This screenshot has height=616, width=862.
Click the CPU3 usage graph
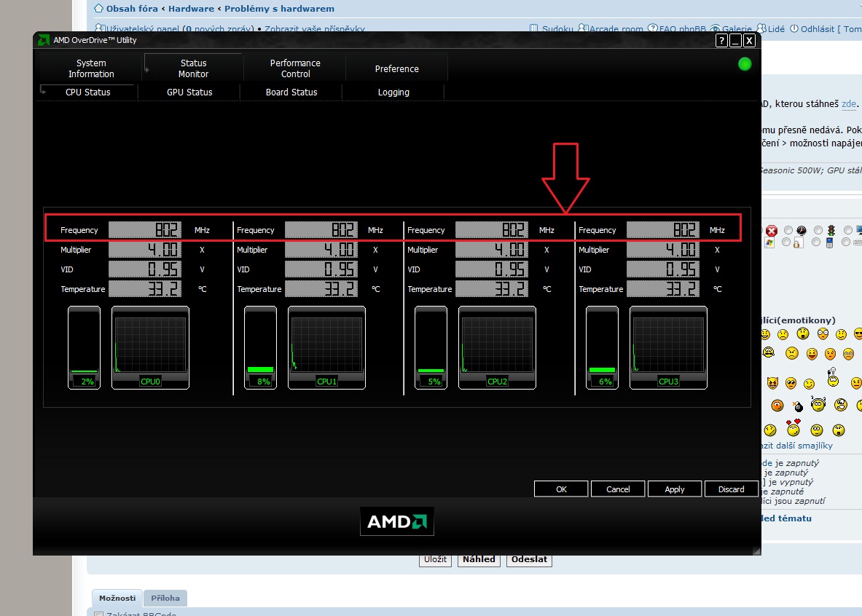tap(668, 347)
